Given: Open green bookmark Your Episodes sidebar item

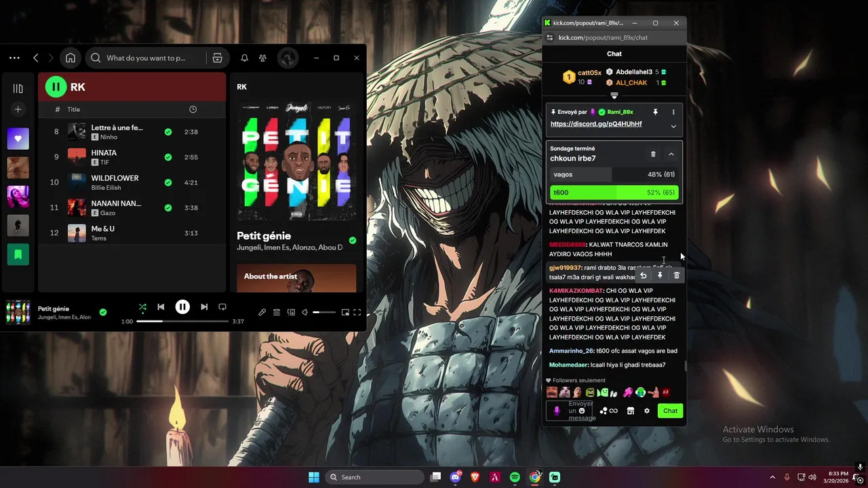Looking at the screenshot, I should tap(18, 254).
